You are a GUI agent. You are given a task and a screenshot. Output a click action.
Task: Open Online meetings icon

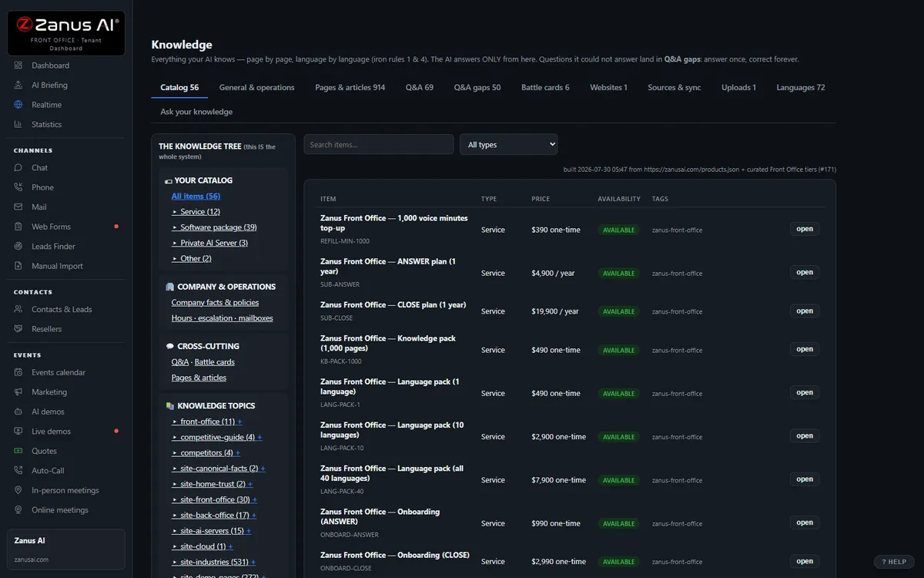point(18,509)
